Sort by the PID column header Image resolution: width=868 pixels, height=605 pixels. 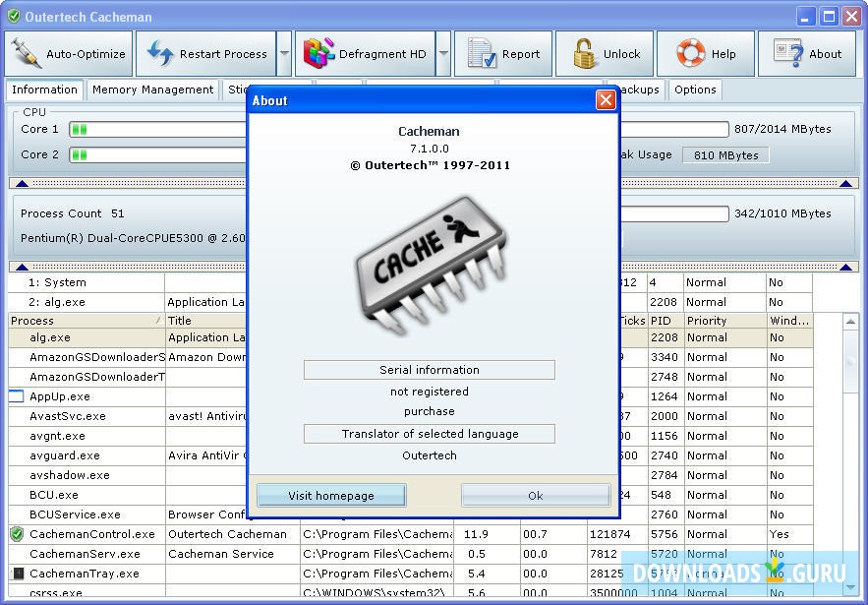[665, 321]
